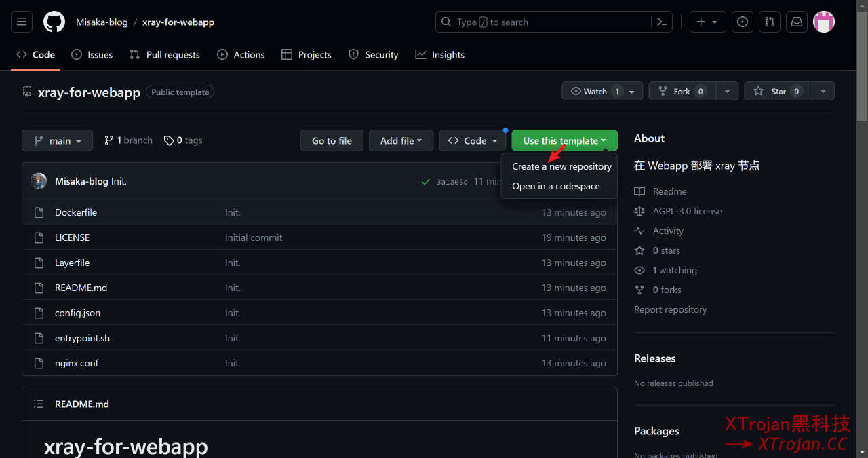
Task: Open the Packages section heading
Action: pos(656,431)
